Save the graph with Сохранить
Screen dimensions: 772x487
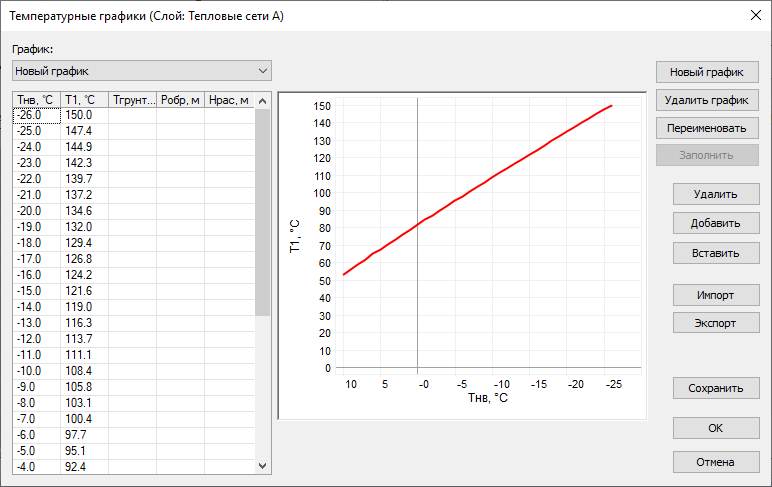click(715, 388)
